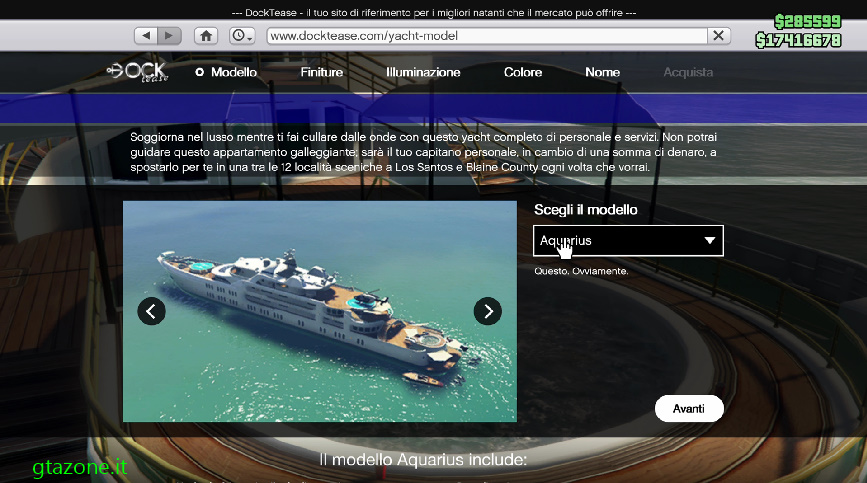Image resolution: width=867 pixels, height=483 pixels.
Task: Click the greyed Acquista tab
Action: 688,72
